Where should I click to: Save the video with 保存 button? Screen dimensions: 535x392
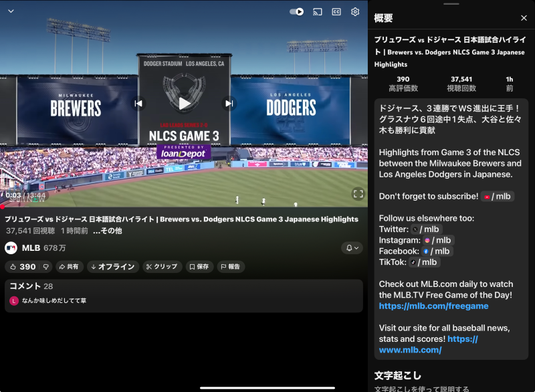coord(199,267)
